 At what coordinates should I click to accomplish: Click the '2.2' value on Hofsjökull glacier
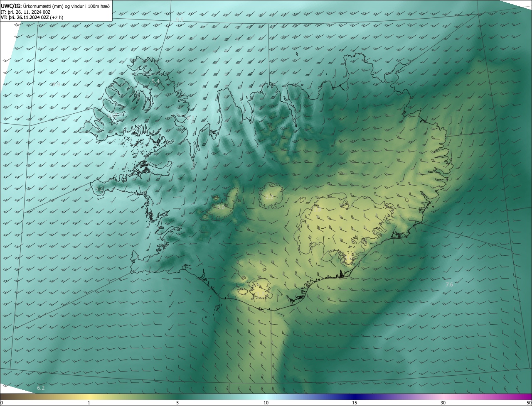[269, 197]
